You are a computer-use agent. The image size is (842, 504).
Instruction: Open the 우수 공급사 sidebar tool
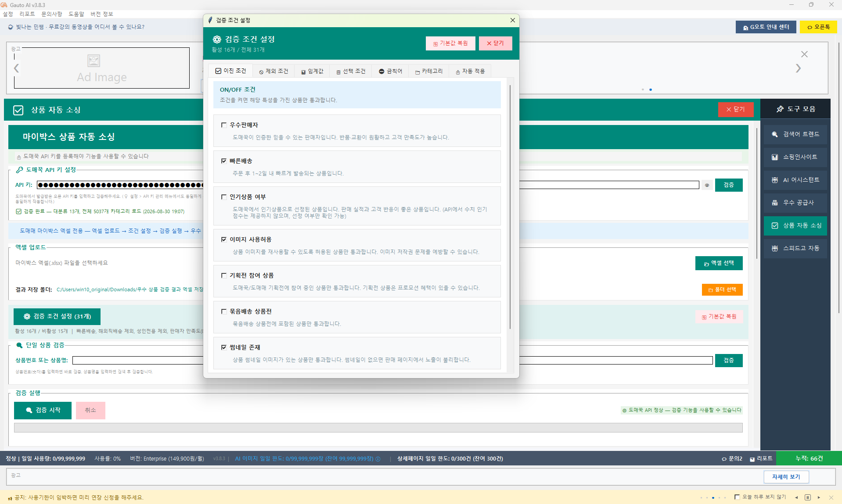click(795, 203)
